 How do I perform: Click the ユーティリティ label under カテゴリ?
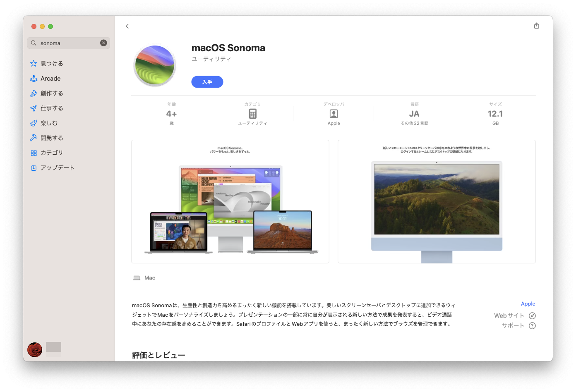(x=252, y=123)
